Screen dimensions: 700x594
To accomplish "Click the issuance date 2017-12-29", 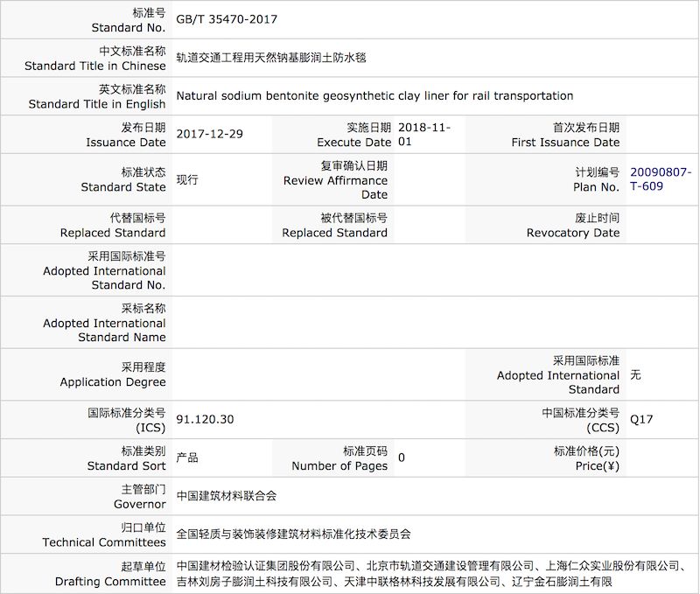I will 210,135.
